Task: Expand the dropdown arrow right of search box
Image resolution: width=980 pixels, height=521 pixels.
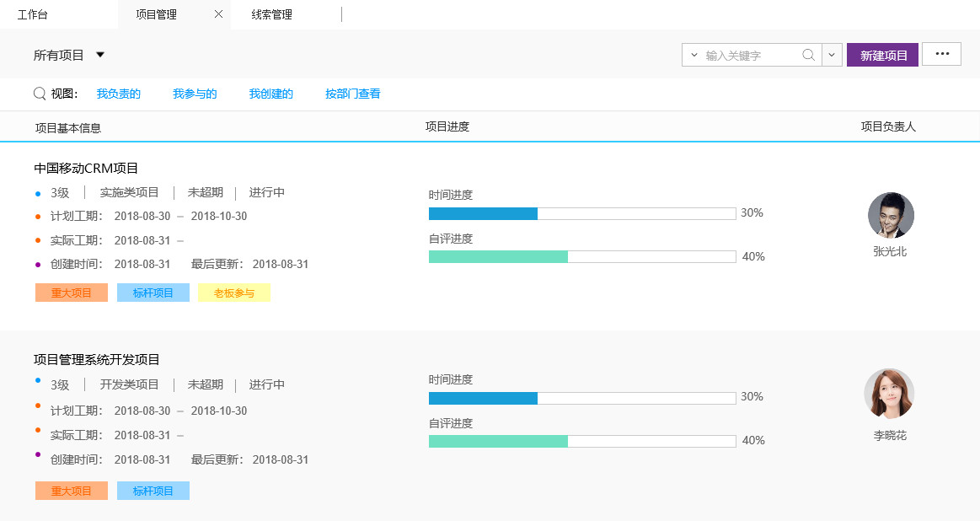Action: pyautogui.click(x=831, y=56)
